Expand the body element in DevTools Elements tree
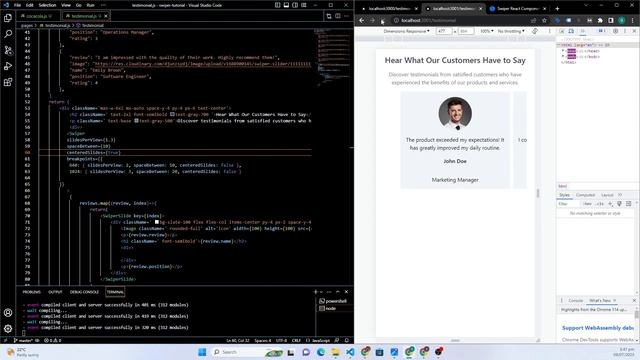The image size is (640, 360). tap(563, 57)
